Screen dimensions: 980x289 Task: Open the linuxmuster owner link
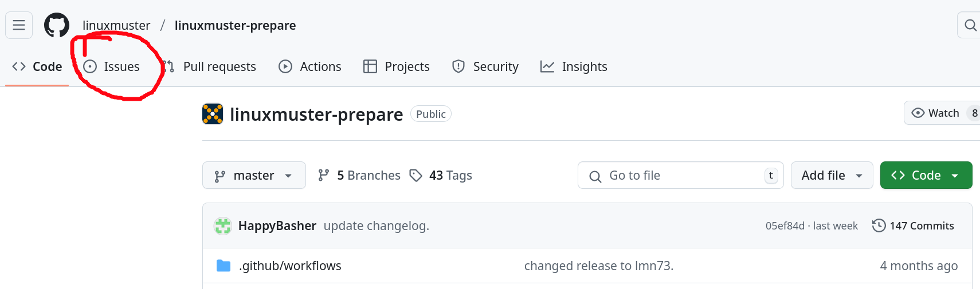click(116, 25)
